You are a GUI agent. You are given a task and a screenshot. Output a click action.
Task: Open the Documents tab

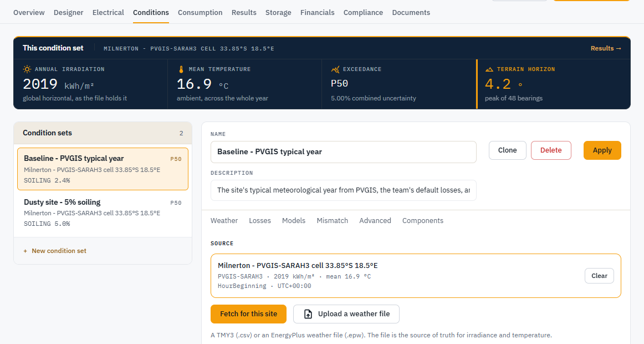[x=411, y=12]
